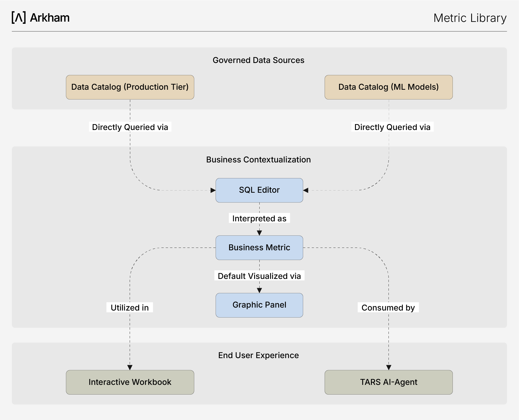Click arrowhead entering SQL Editor from left
The width and height of the screenshot is (519, 420).
pyautogui.click(x=213, y=190)
